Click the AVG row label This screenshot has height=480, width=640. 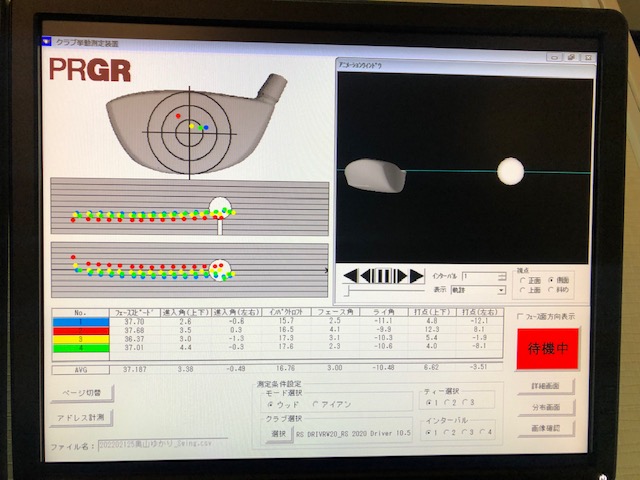pyautogui.click(x=81, y=370)
